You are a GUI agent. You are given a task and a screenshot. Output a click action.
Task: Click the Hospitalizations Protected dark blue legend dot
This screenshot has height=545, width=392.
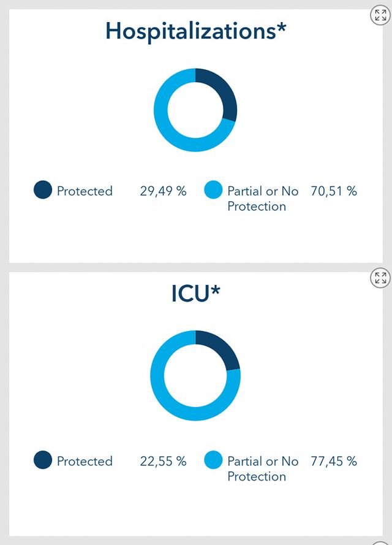(x=43, y=190)
